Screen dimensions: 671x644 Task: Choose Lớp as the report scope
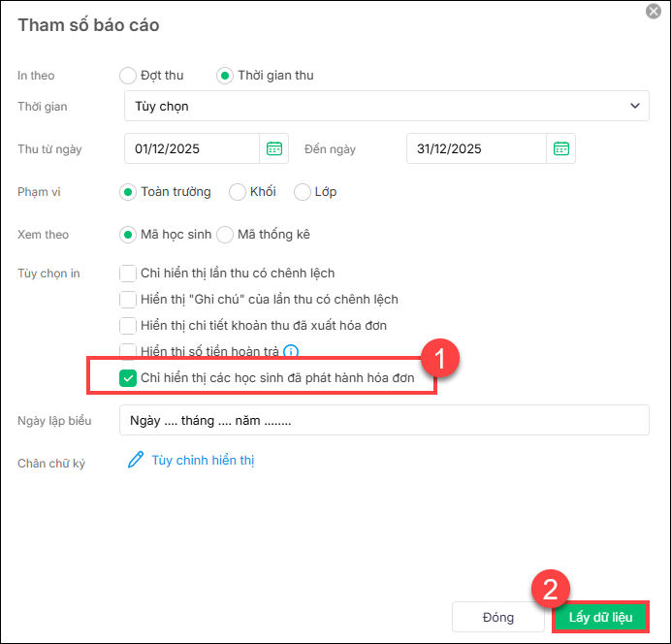click(x=303, y=192)
